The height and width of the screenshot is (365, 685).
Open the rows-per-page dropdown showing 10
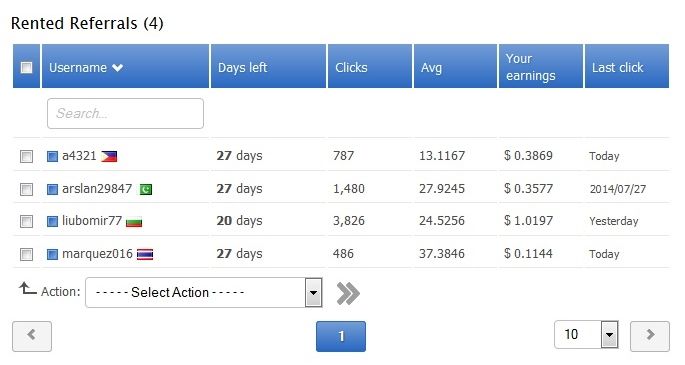pyautogui.click(x=586, y=335)
